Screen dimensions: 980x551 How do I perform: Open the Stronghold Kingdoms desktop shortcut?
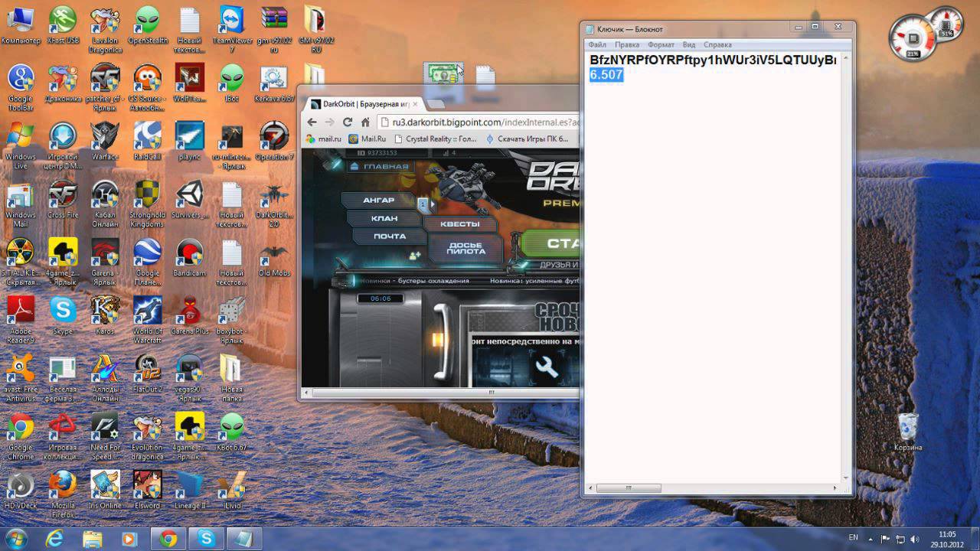[147, 204]
